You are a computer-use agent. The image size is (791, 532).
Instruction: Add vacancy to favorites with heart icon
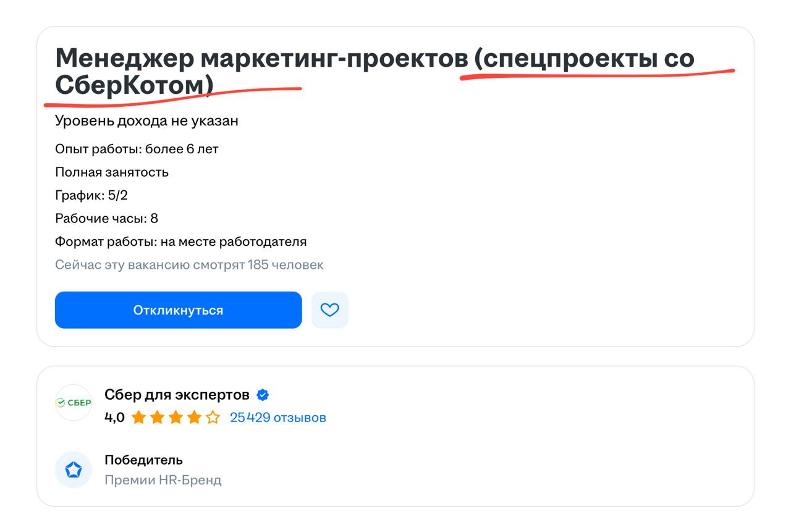pyautogui.click(x=330, y=310)
